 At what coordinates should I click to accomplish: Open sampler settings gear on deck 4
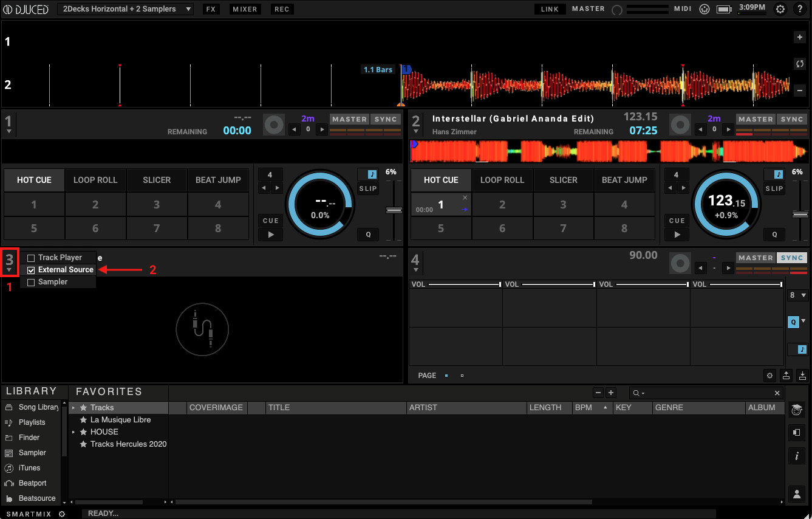tap(770, 376)
